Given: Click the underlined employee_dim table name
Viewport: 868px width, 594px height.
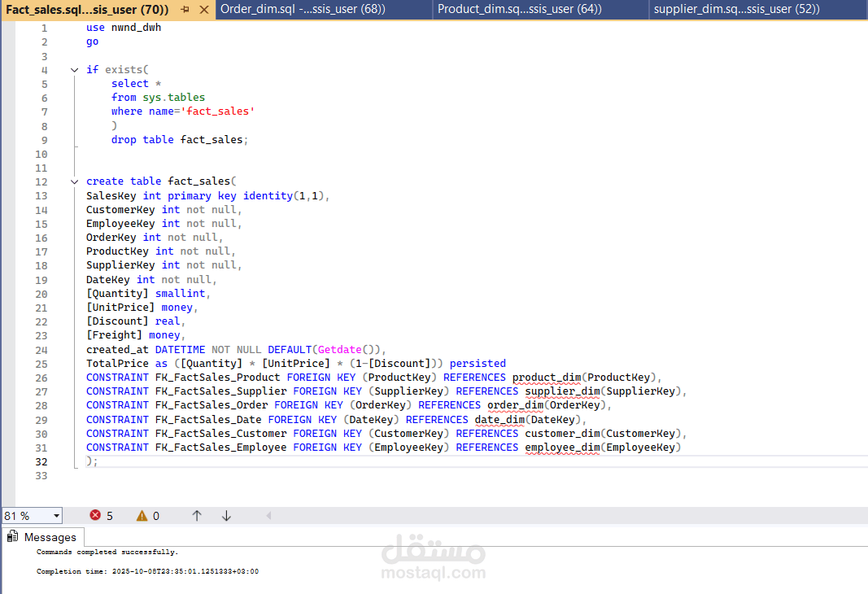Looking at the screenshot, I should (x=562, y=448).
